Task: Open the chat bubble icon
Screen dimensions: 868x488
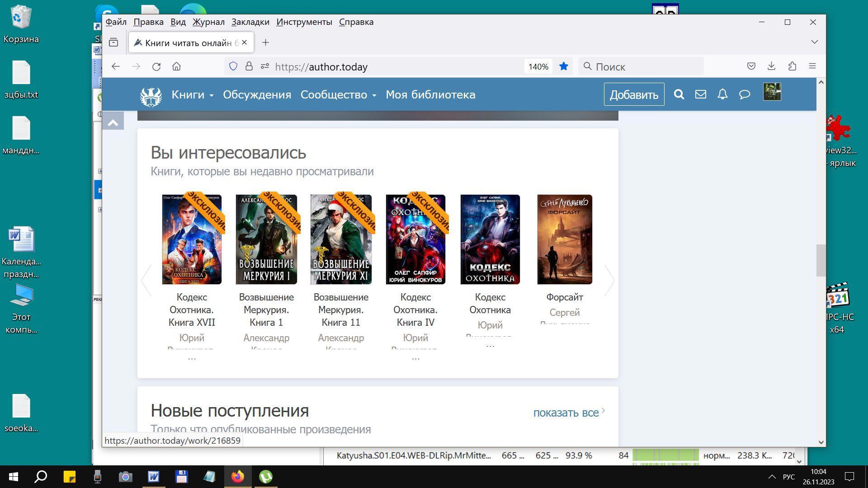Action: (744, 94)
